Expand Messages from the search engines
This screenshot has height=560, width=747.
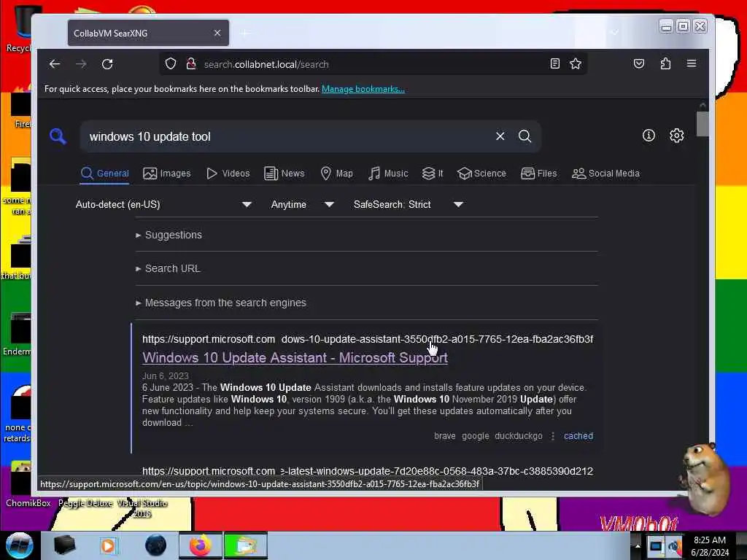click(221, 303)
